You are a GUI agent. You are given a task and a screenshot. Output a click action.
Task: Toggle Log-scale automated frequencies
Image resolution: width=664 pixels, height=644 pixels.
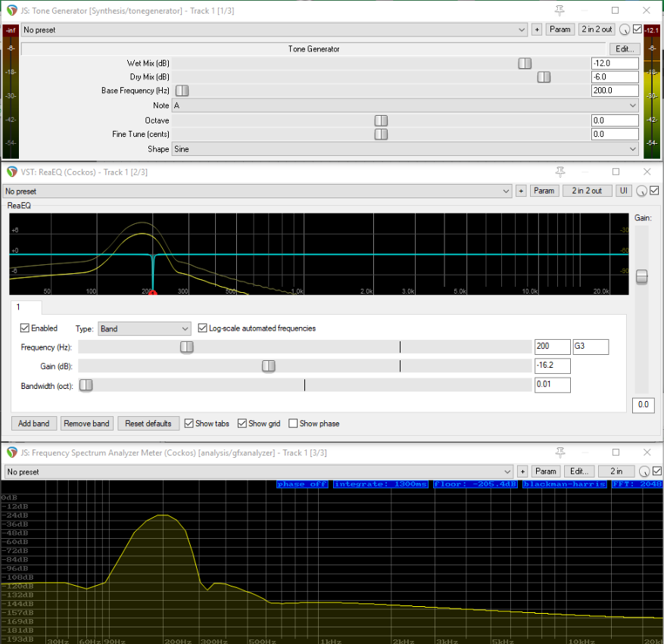pos(202,328)
